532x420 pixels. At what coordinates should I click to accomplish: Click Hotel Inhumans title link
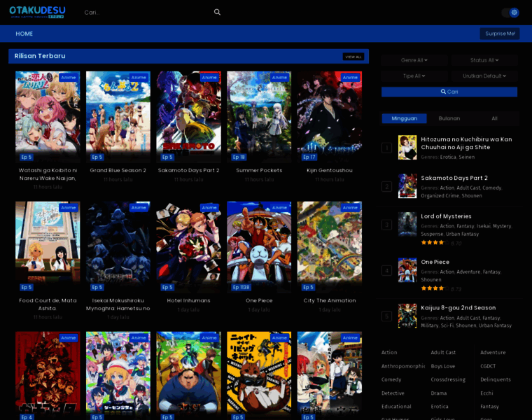188,300
